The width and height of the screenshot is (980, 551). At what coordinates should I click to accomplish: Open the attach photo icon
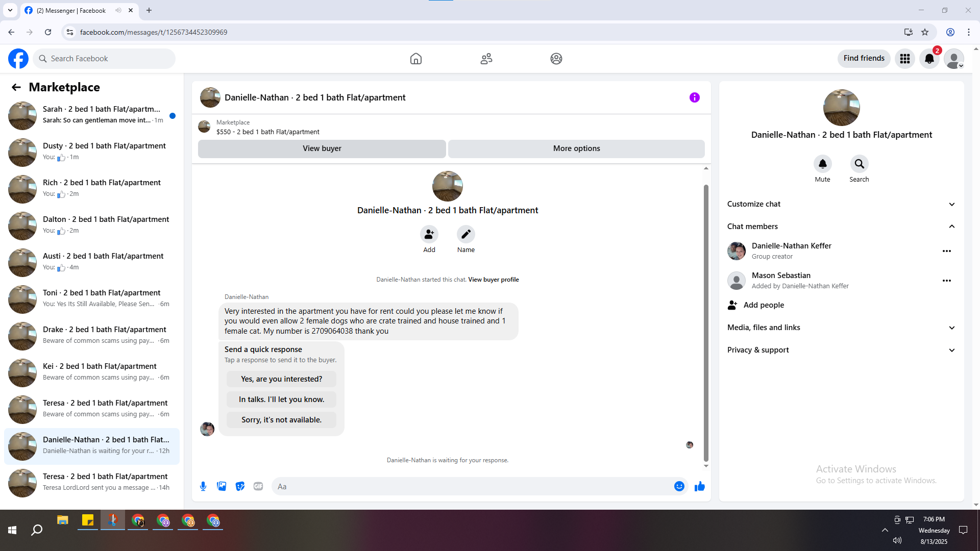(x=222, y=486)
